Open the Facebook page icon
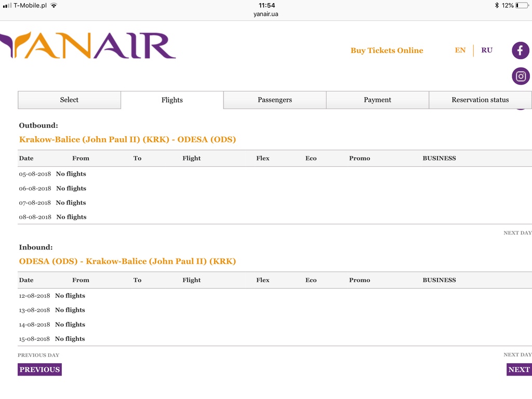532x399 pixels. [x=521, y=50]
